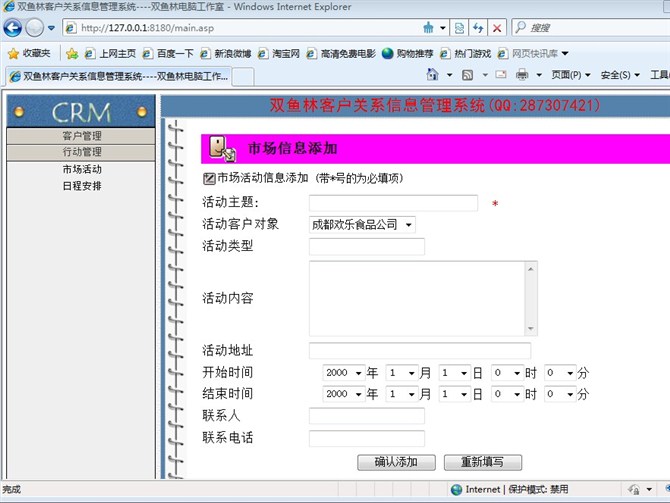Click the printer icon in command bar
670x503 pixels.
click(522, 75)
